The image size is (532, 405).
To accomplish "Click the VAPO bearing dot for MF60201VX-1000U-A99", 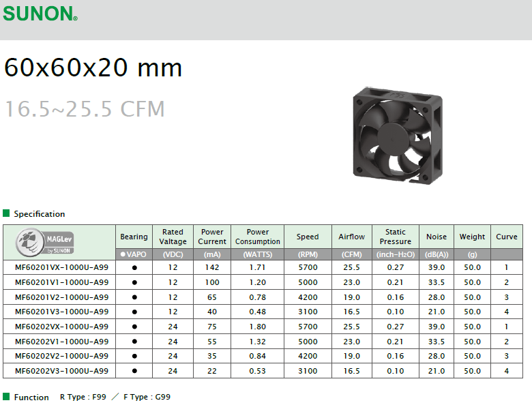I will (x=134, y=268).
